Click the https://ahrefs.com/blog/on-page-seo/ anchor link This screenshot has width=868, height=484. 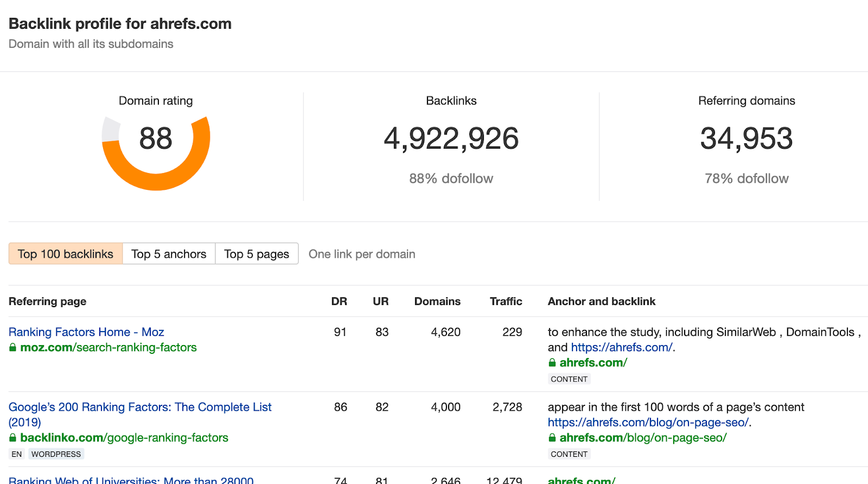pyautogui.click(x=648, y=422)
